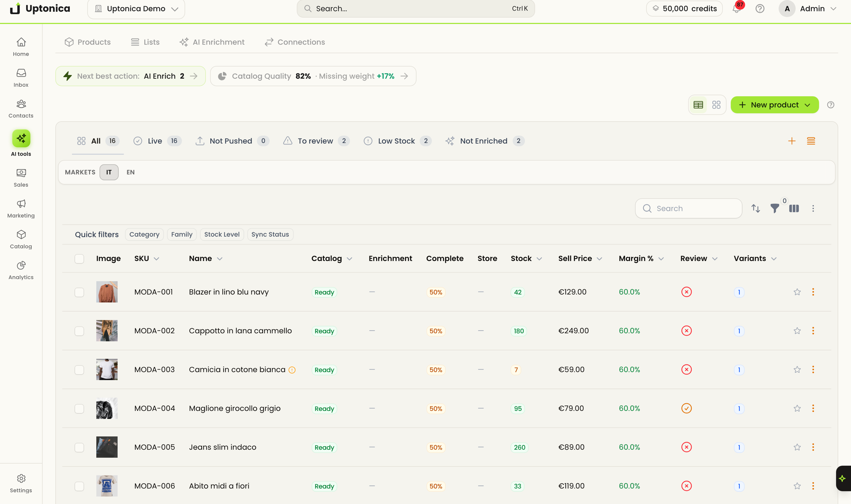Open the notifications bell
The width and height of the screenshot is (851, 504).
coord(737,9)
